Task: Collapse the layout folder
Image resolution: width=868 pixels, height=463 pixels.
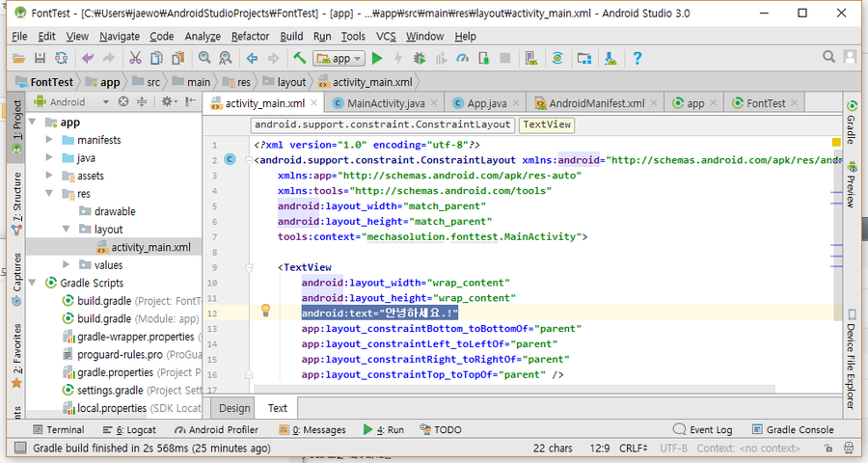Action: [x=67, y=229]
